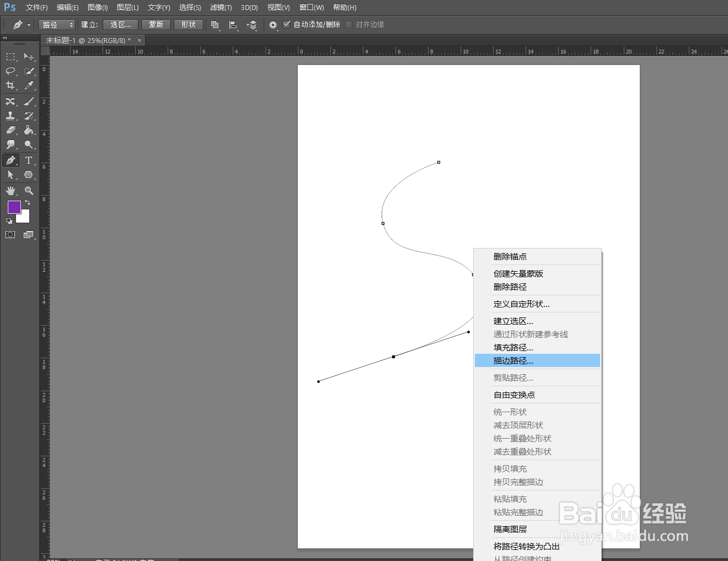Open the 选择(S) menu
The image size is (728, 561).
[190, 8]
